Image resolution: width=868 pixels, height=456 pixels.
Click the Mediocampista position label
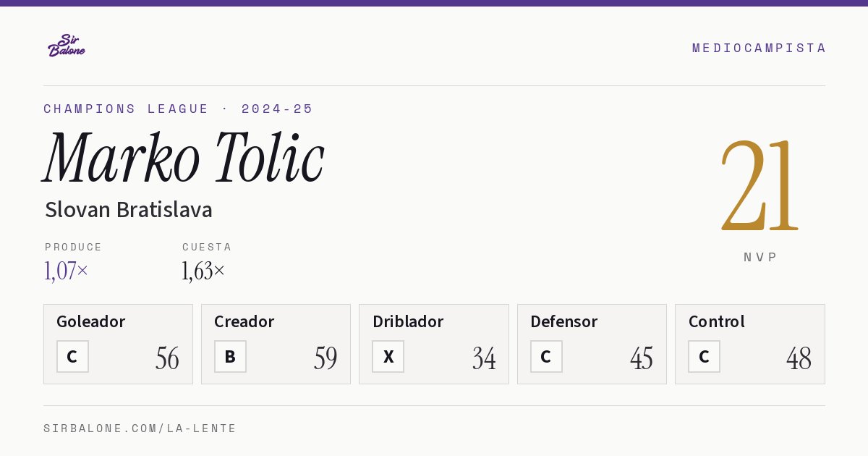(x=759, y=48)
